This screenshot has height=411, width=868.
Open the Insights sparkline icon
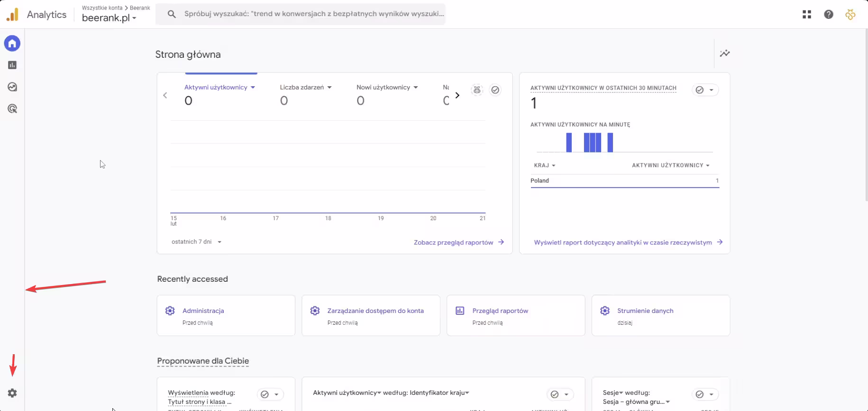724,54
